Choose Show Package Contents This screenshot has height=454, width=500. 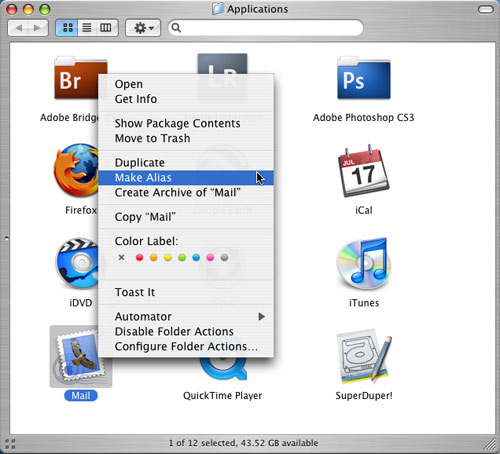(186, 123)
